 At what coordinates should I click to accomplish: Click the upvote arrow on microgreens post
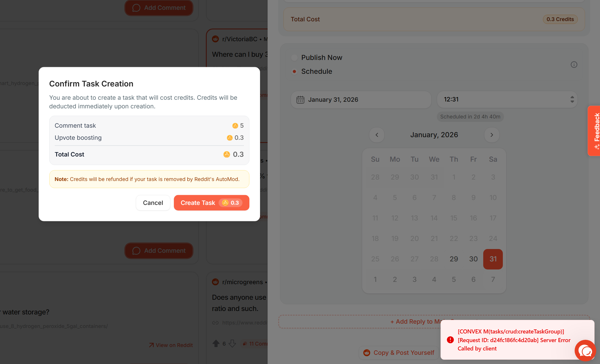click(x=216, y=344)
